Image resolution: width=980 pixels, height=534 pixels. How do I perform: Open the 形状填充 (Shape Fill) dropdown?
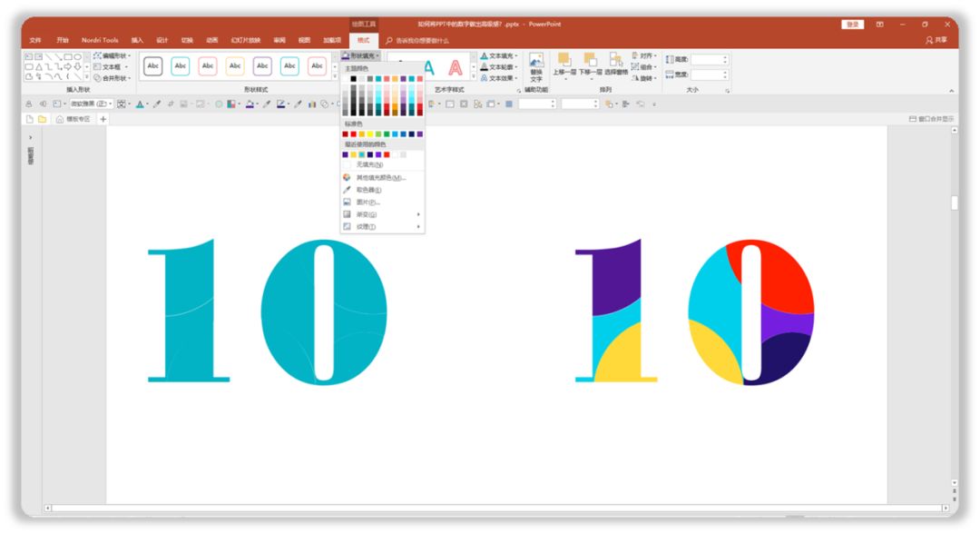click(x=360, y=55)
